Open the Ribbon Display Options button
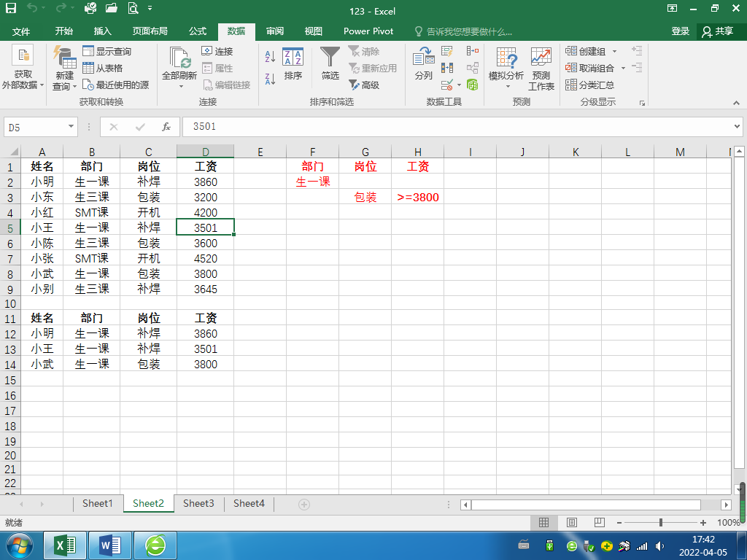The image size is (747, 560). [x=672, y=8]
